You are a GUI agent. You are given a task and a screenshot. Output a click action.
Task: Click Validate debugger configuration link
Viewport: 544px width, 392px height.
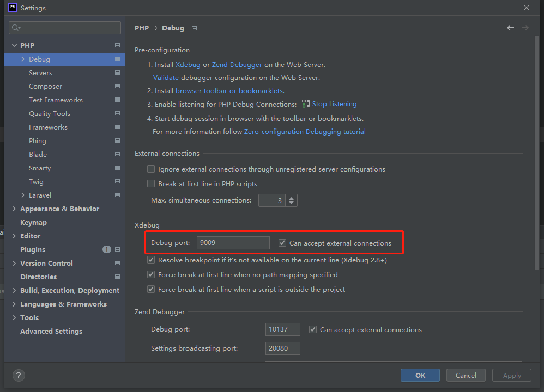point(166,78)
